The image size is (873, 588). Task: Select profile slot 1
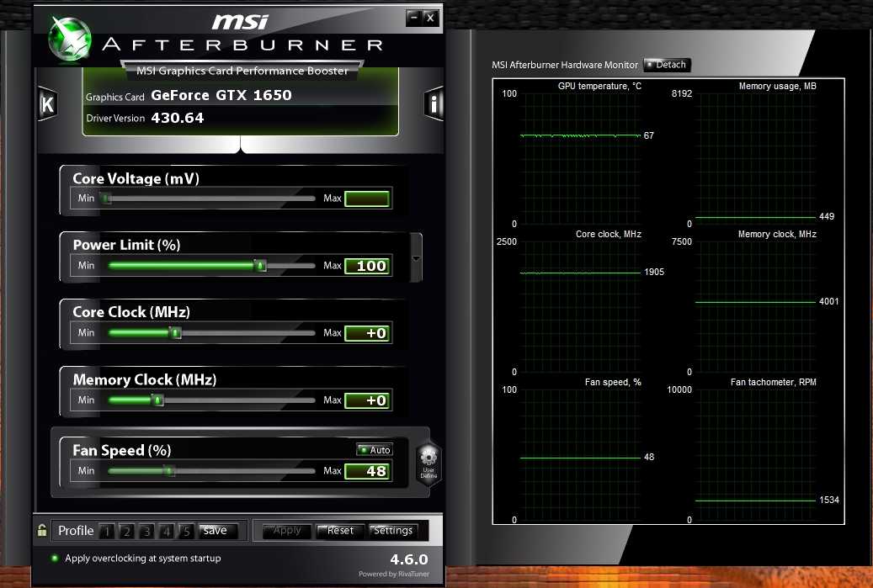(106, 531)
